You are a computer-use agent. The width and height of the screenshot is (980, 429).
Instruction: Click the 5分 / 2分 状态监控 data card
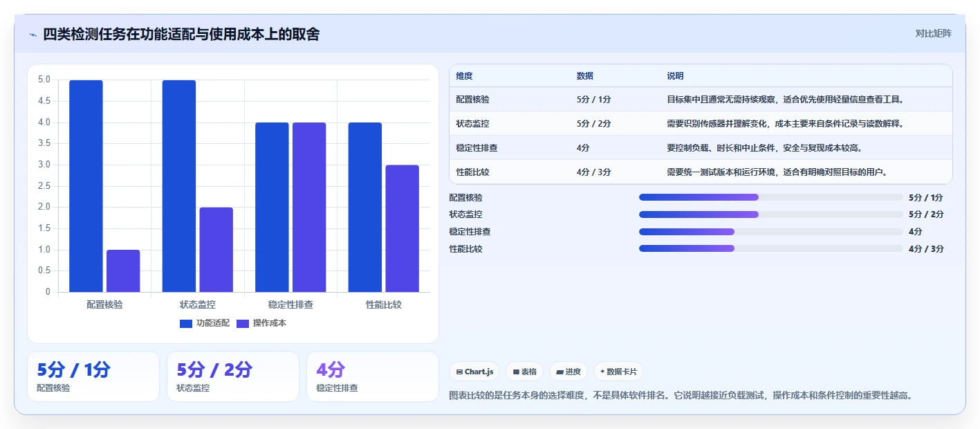point(233,376)
